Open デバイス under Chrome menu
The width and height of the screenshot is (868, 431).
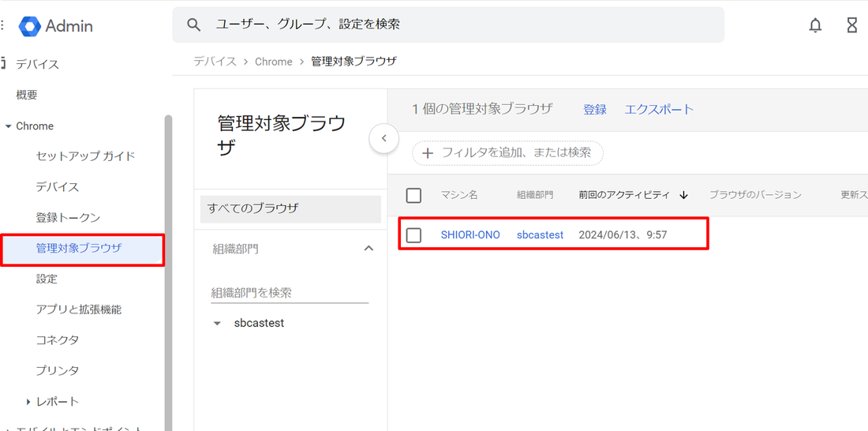[x=58, y=187]
